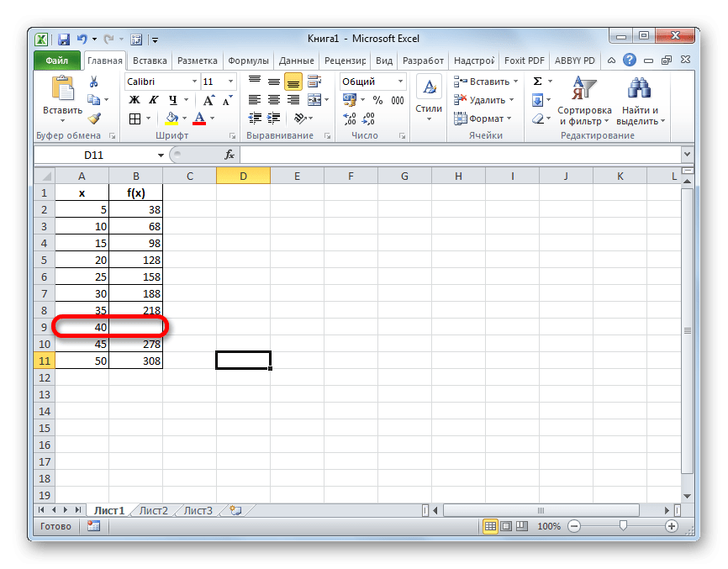Click the 100% zoom level button
The height and width of the screenshot is (569, 728).
[x=549, y=526]
